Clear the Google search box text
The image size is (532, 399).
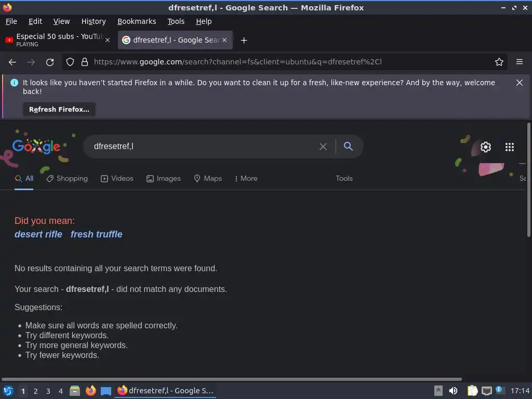(x=323, y=147)
